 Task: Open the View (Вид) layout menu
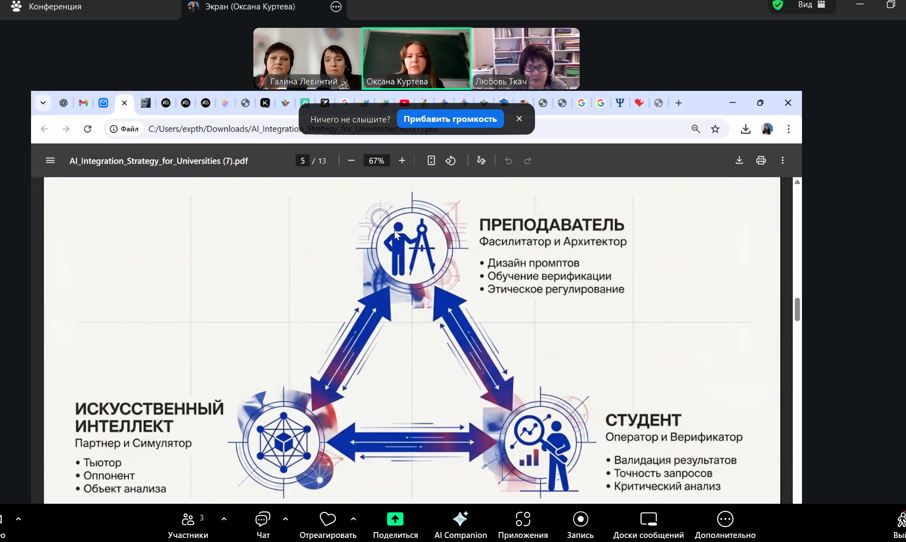[811, 6]
